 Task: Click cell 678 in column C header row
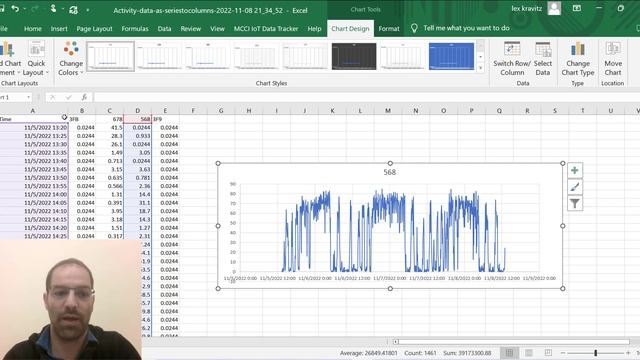click(109, 119)
